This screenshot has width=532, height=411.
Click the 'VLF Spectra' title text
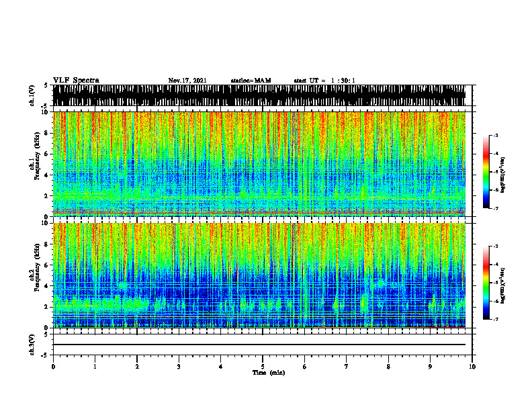tap(76, 81)
